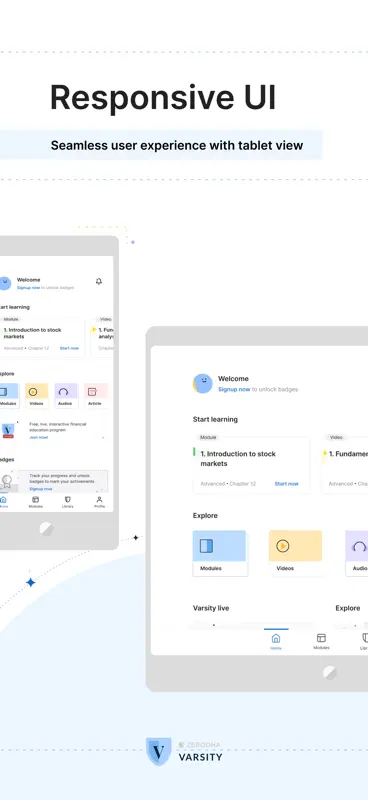Click the 'Responsive UI' headline
The width and height of the screenshot is (368, 800).
[163, 97]
